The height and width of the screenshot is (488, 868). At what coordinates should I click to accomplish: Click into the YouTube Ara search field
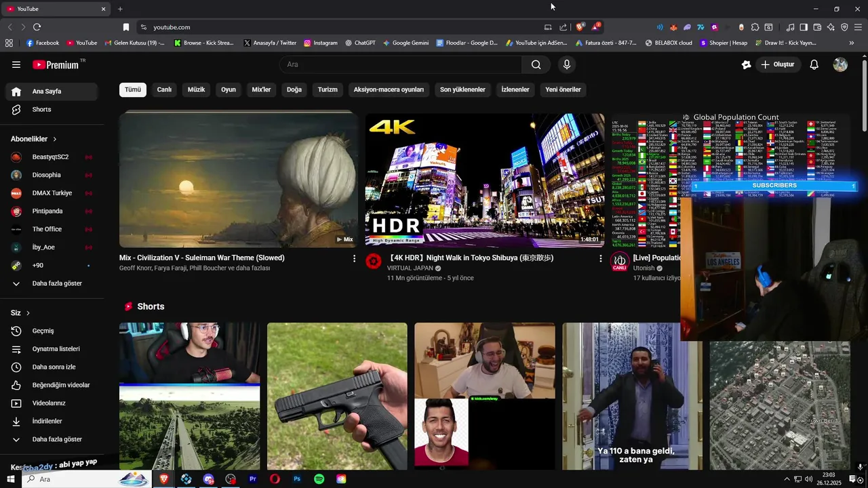coord(400,64)
